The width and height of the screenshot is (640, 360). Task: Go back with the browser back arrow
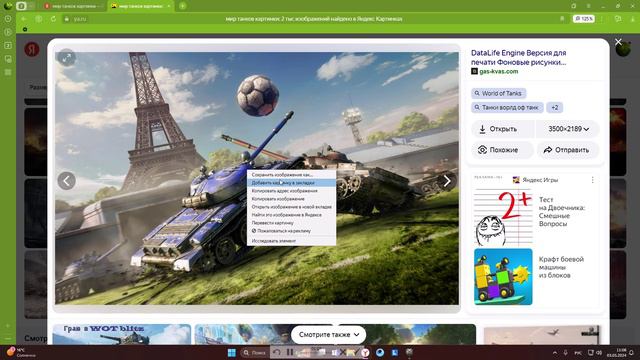[x=24, y=19]
